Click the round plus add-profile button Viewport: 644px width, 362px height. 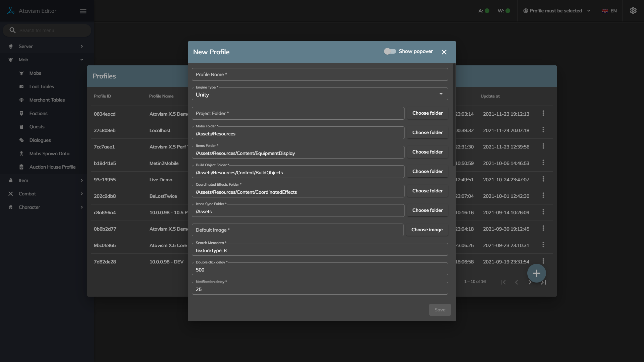point(536,274)
